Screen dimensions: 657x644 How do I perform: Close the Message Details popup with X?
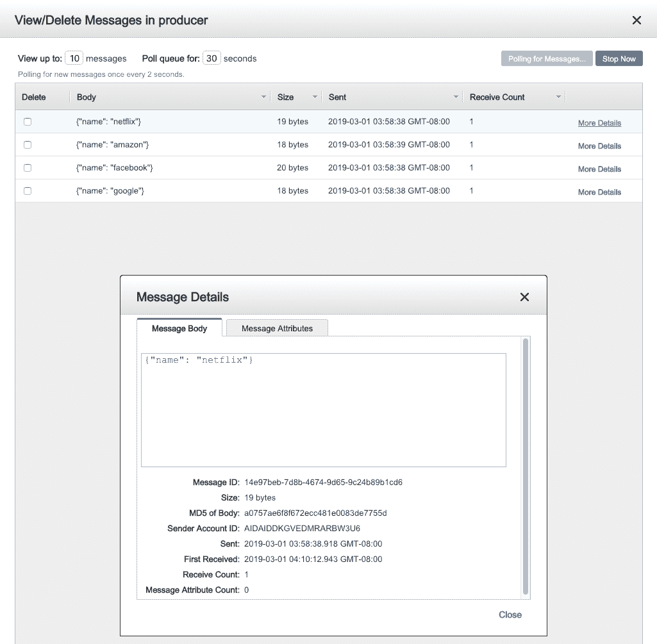pos(524,297)
